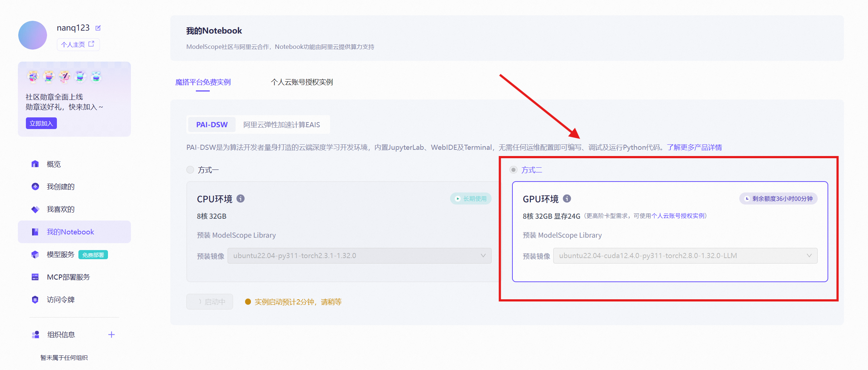The image size is (868, 370).
Task: Add an organization with the plus icon
Action: tap(112, 335)
